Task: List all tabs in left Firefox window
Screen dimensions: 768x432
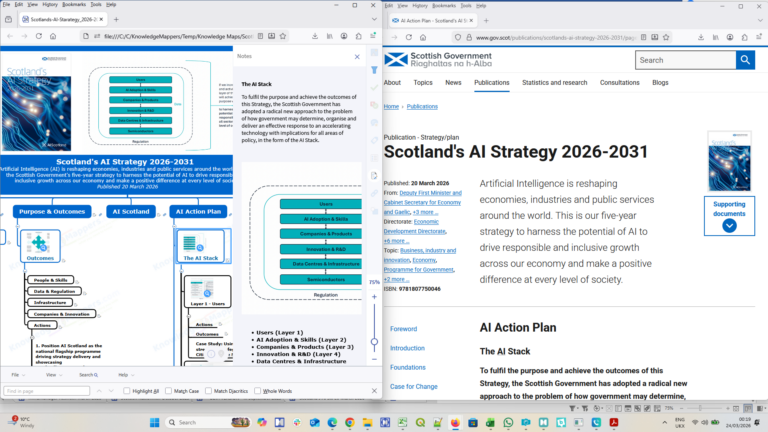Action: click(x=374, y=20)
